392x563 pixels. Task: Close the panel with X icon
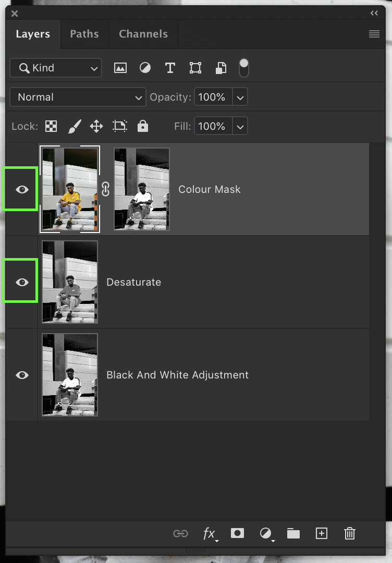click(15, 14)
